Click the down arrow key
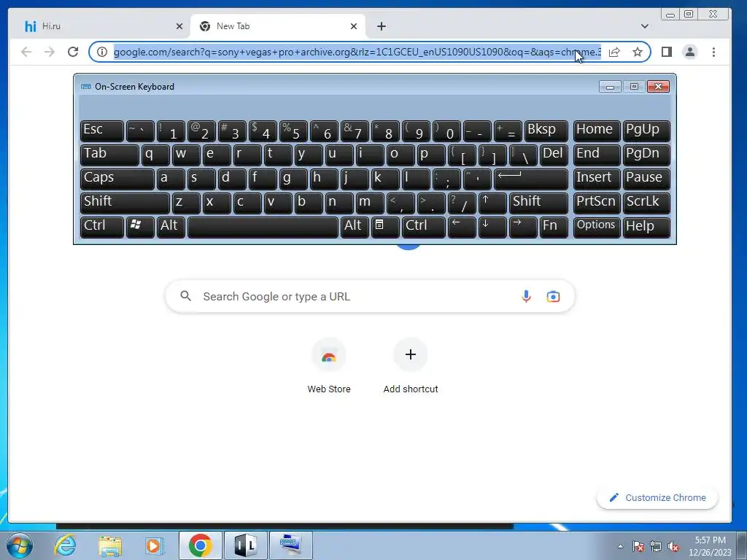 (x=492, y=227)
